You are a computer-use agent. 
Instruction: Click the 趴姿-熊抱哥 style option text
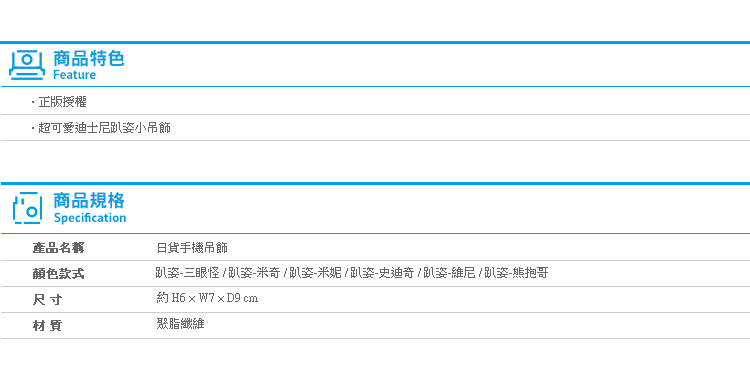click(x=516, y=273)
